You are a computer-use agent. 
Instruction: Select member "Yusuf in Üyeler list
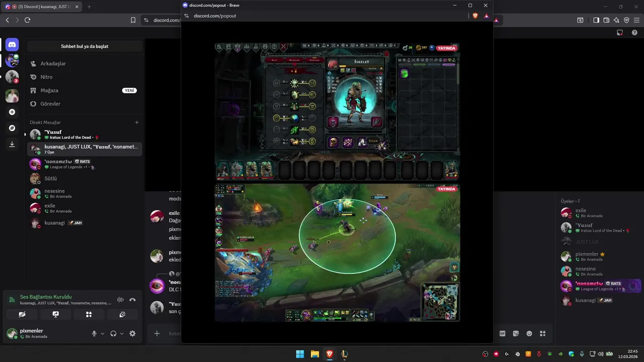pos(600,227)
